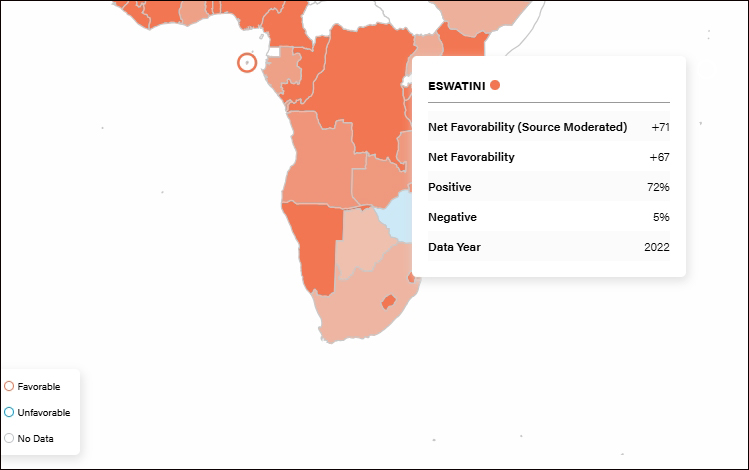The image size is (749, 470).
Task: Click the No Data legend circle
Action: (x=9, y=438)
